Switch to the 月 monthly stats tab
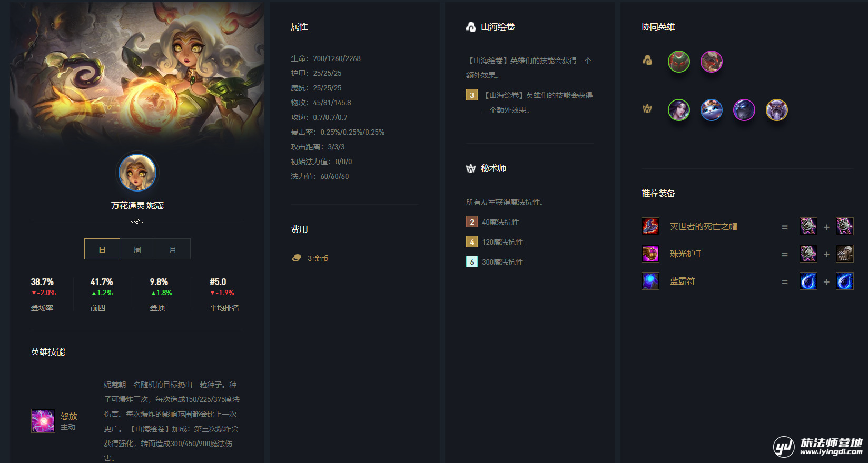 173,249
